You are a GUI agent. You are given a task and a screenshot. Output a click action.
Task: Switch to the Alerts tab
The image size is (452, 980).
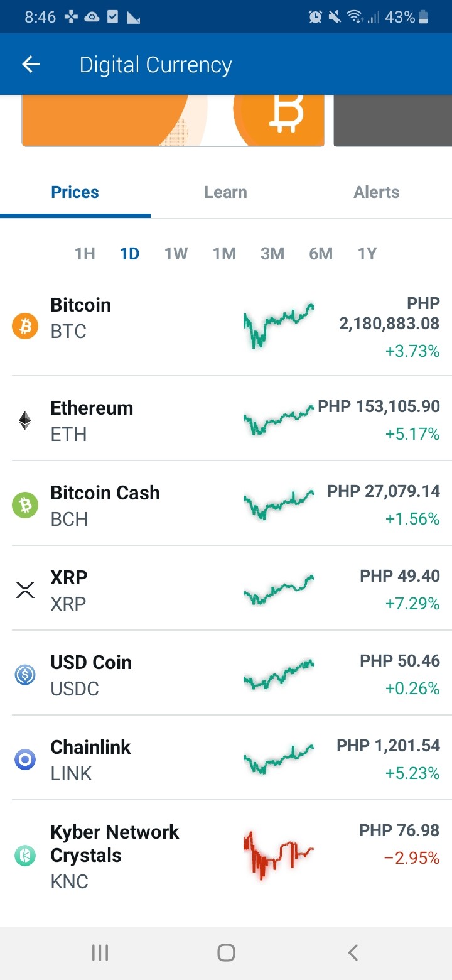(x=377, y=192)
